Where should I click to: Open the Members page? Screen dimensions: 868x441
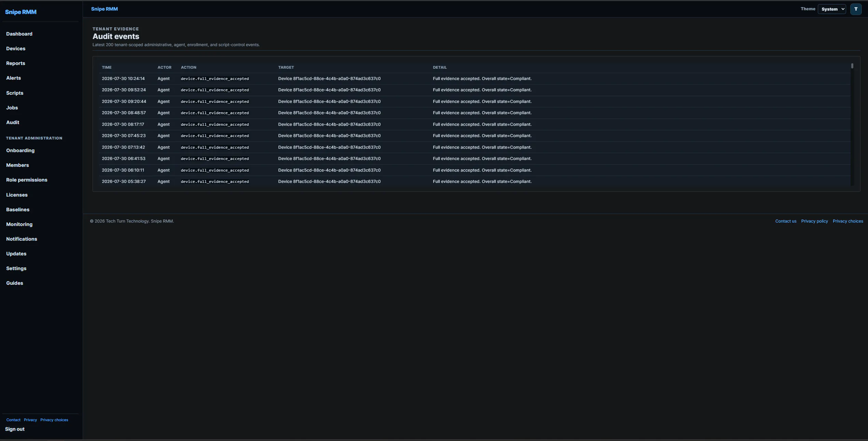[17, 165]
